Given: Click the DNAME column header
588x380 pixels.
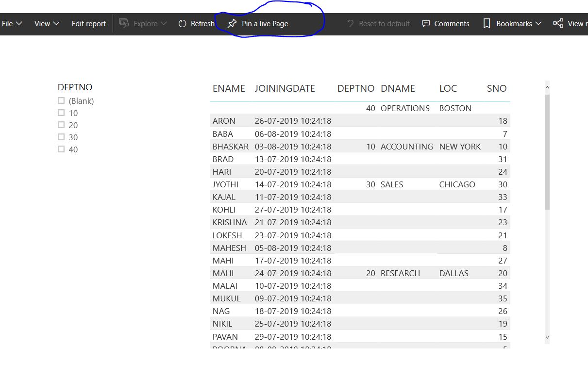Looking at the screenshot, I should [398, 88].
